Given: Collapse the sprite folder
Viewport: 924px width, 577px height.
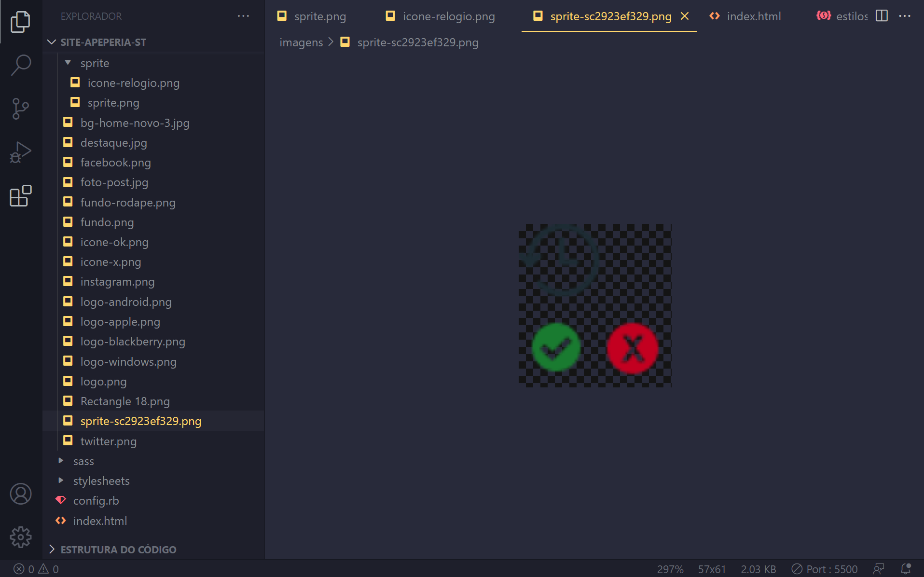Looking at the screenshot, I should (x=95, y=63).
